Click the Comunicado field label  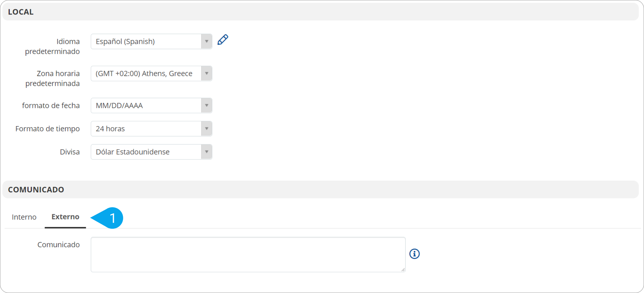pos(58,245)
